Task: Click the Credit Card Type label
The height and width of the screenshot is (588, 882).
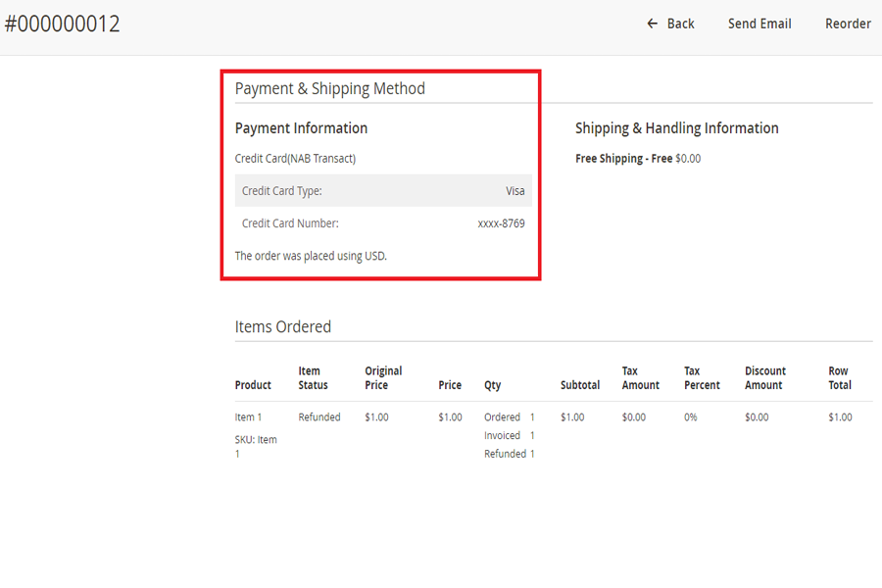Action: pos(281,191)
